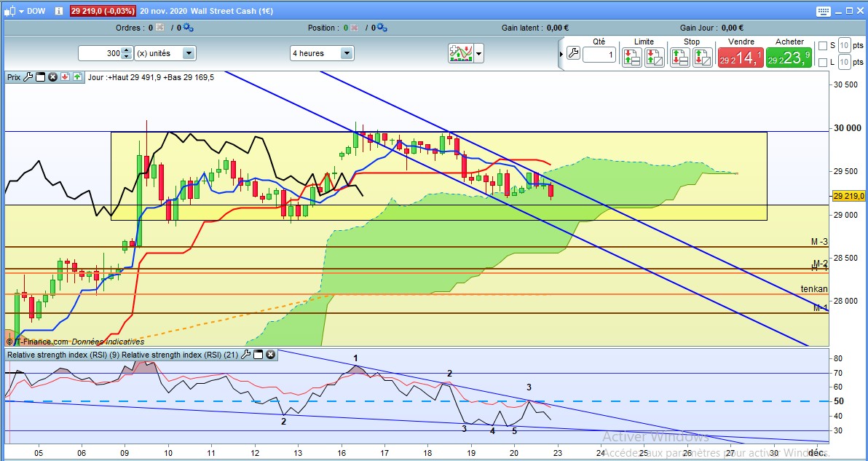Open the add indicator chart icon
The width and height of the screenshot is (868, 461).
coord(460,54)
